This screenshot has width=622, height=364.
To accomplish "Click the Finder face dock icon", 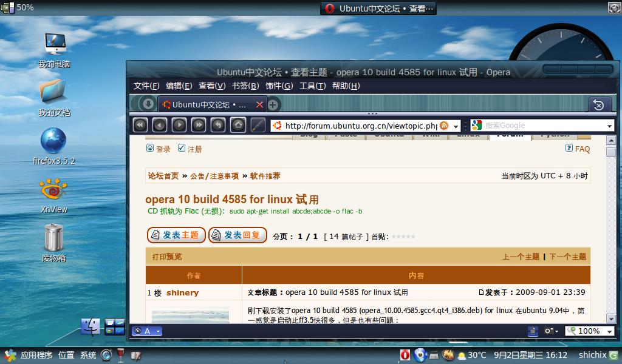I will (91, 326).
